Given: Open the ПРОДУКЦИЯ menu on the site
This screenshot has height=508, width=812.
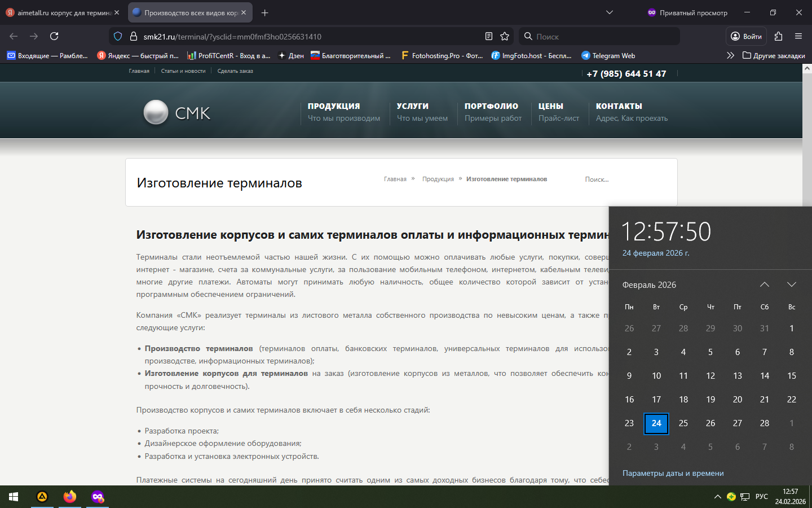Looking at the screenshot, I should 334,106.
